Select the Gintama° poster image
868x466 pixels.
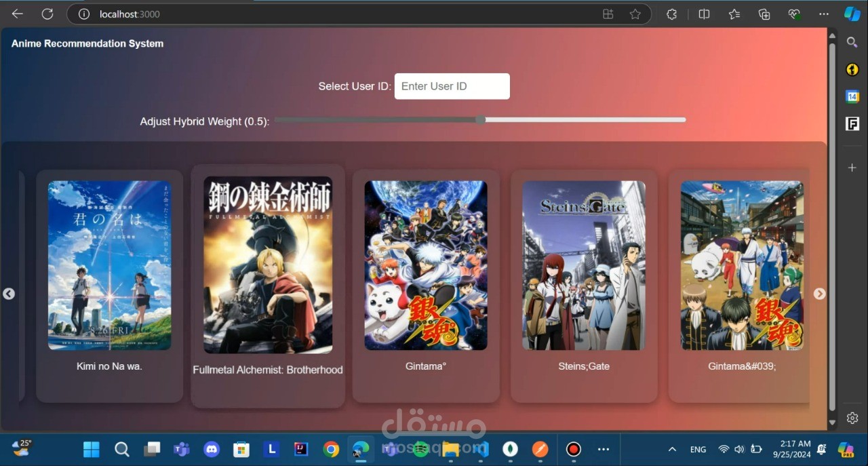click(x=426, y=265)
